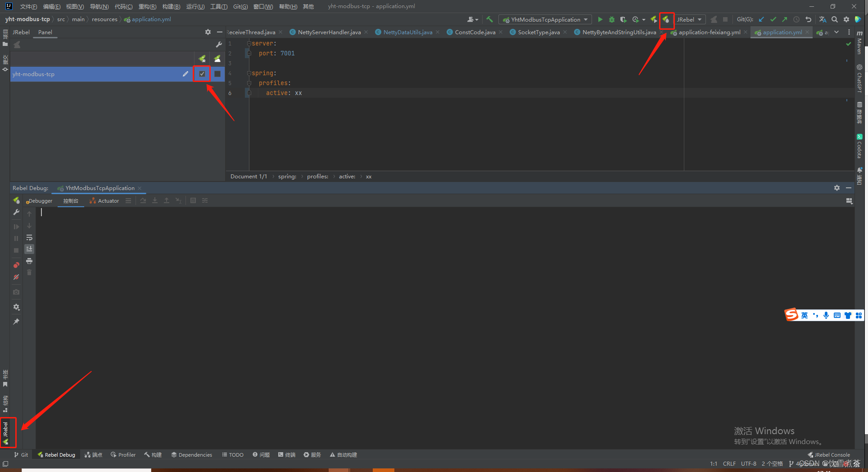This screenshot has height=472, width=868.
Task: Open the debug panel wrench icon
Action: [x=16, y=212]
